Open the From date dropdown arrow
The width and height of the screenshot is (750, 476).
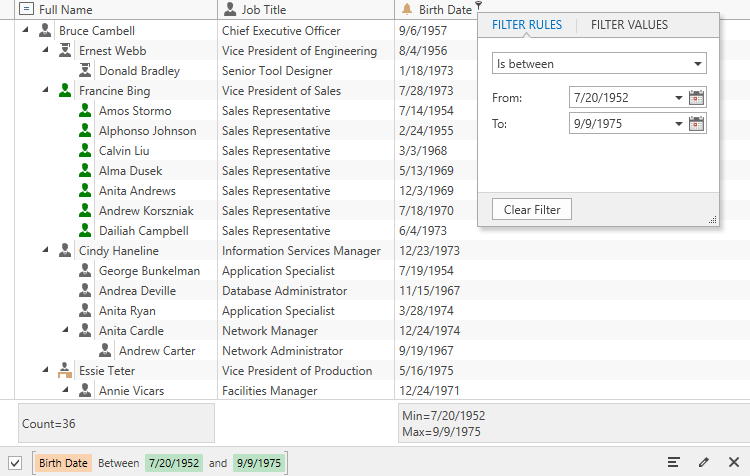678,98
